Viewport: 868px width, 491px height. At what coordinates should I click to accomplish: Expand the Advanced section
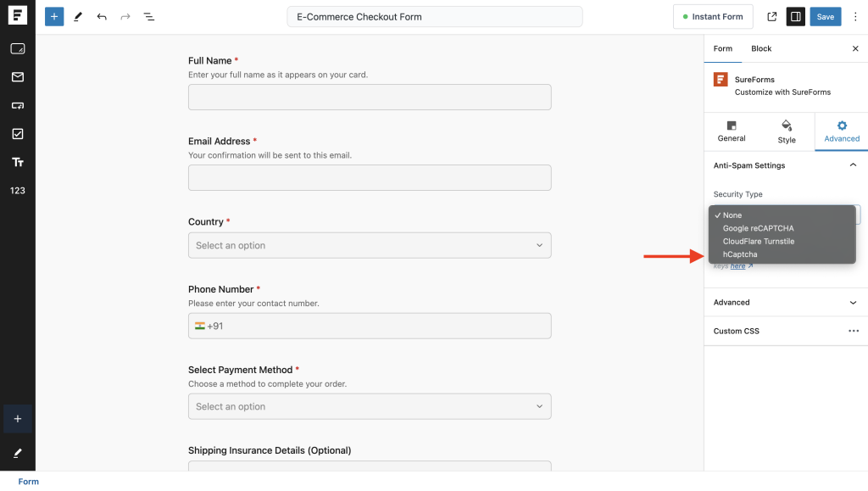(785, 302)
